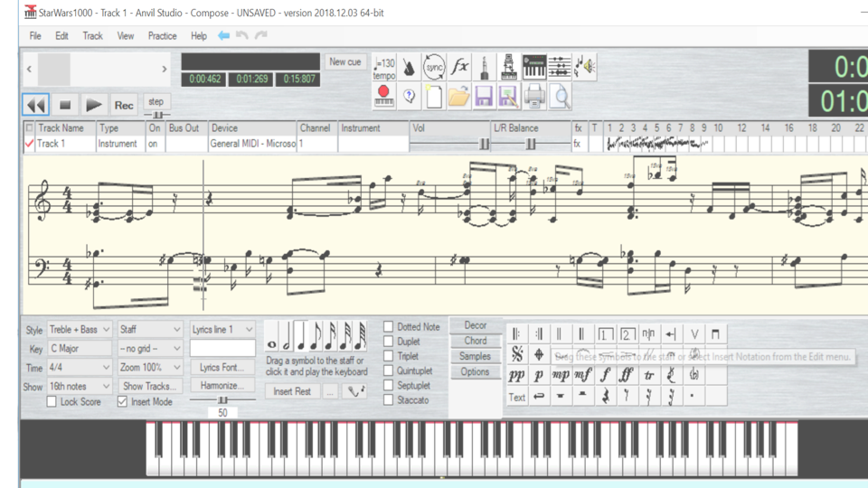The height and width of the screenshot is (488, 868).
Task: Uncheck the Insert Mode checkbox
Action: click(x=122, y=401)
